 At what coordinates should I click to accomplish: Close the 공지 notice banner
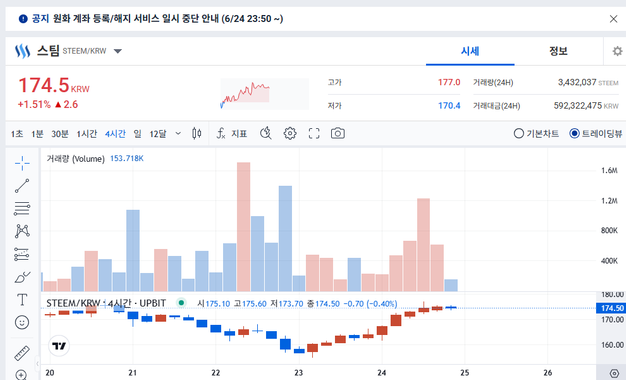coord(614,19)
